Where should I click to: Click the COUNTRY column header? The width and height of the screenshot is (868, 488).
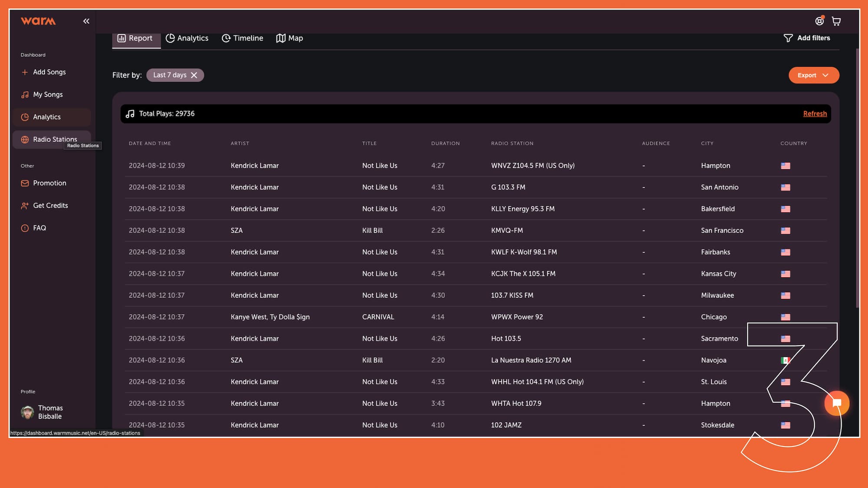[x=794, y=144]
